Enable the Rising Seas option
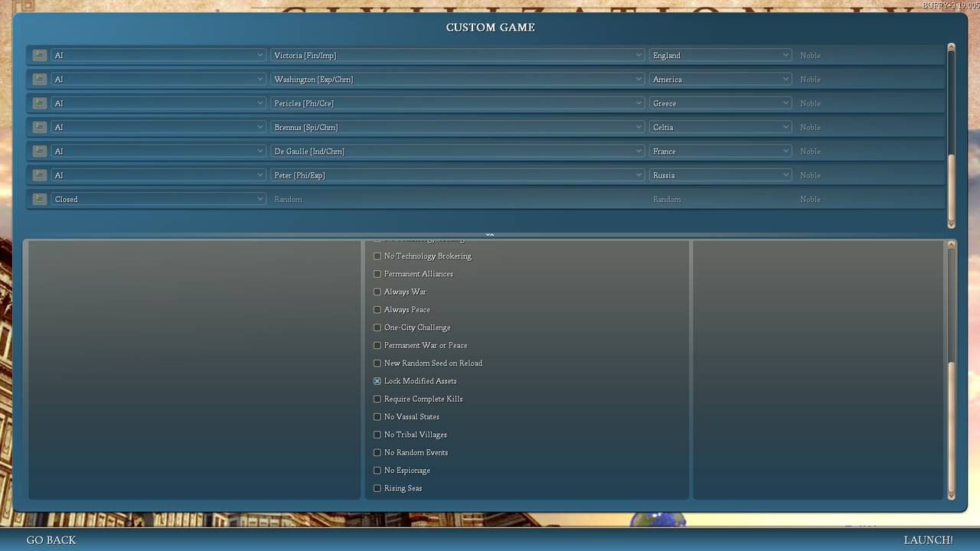The height and width of the screenshot is (551, 980). click(377, 488)
